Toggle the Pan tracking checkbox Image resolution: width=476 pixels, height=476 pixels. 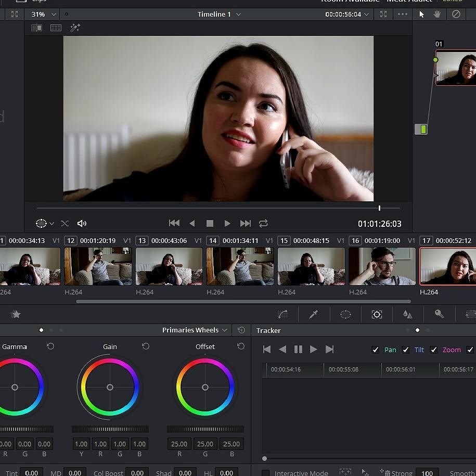tap(375, 350)
